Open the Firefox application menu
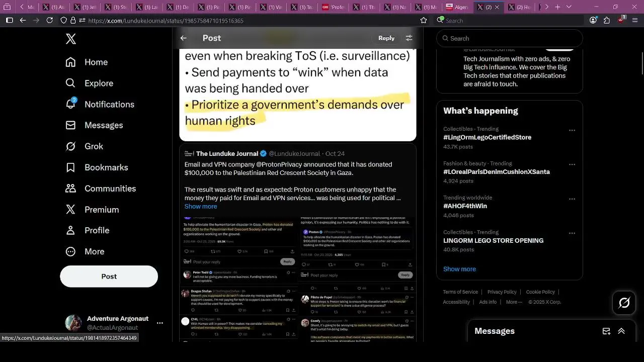 tap(635, 20)
